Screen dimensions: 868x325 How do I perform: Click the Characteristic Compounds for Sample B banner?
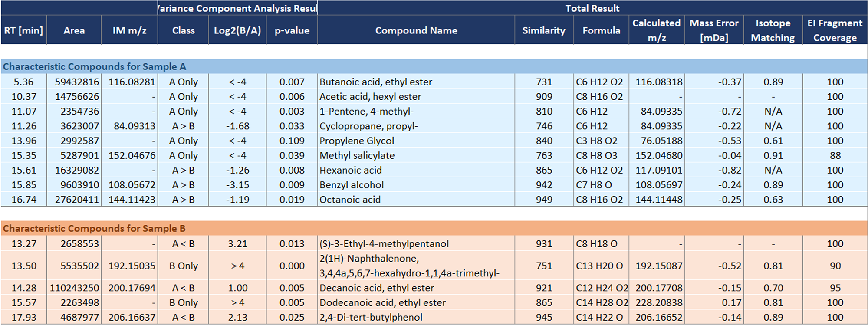[x=94, y=228]
